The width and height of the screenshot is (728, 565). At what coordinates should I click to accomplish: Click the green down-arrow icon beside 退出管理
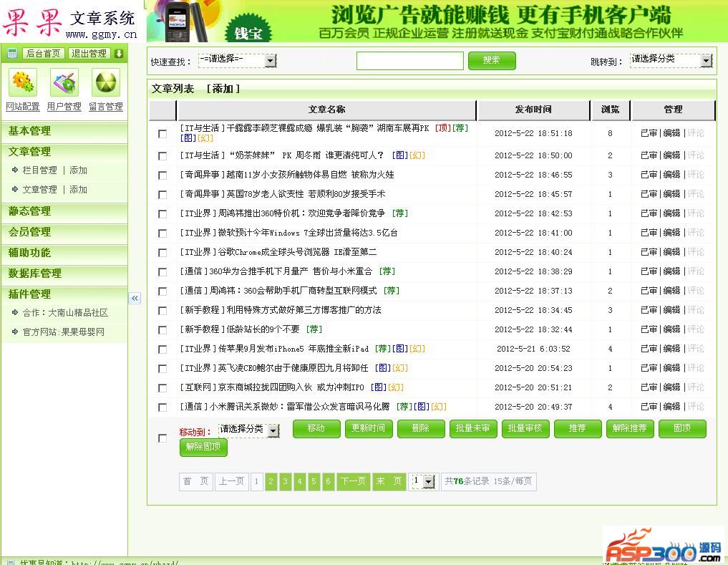pos(119,54)
